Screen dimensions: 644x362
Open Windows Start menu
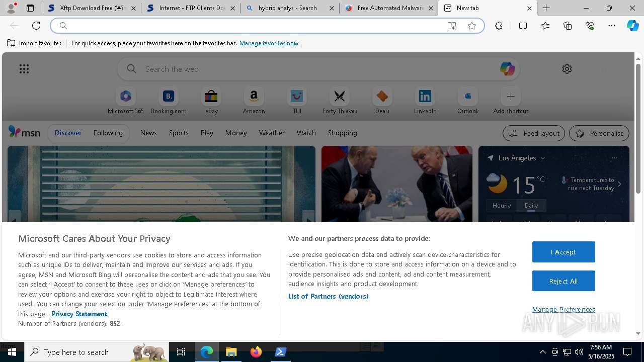12,352
